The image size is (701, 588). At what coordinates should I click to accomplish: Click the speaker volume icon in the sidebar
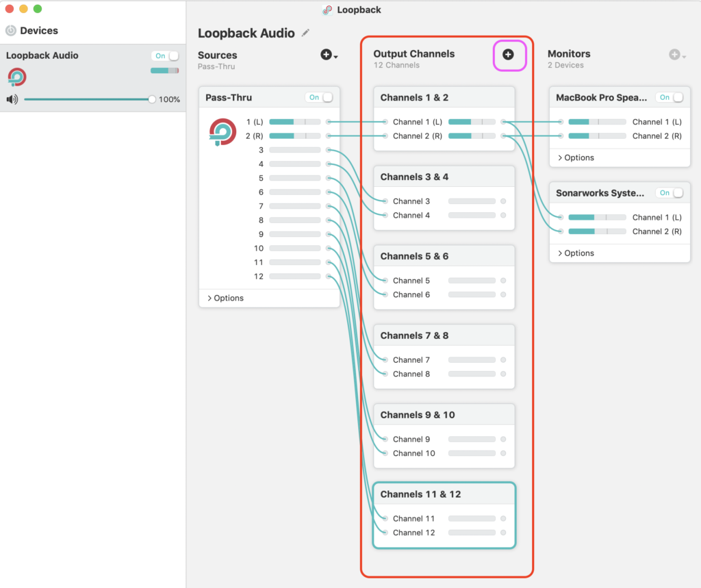click(x=12, y=99)
